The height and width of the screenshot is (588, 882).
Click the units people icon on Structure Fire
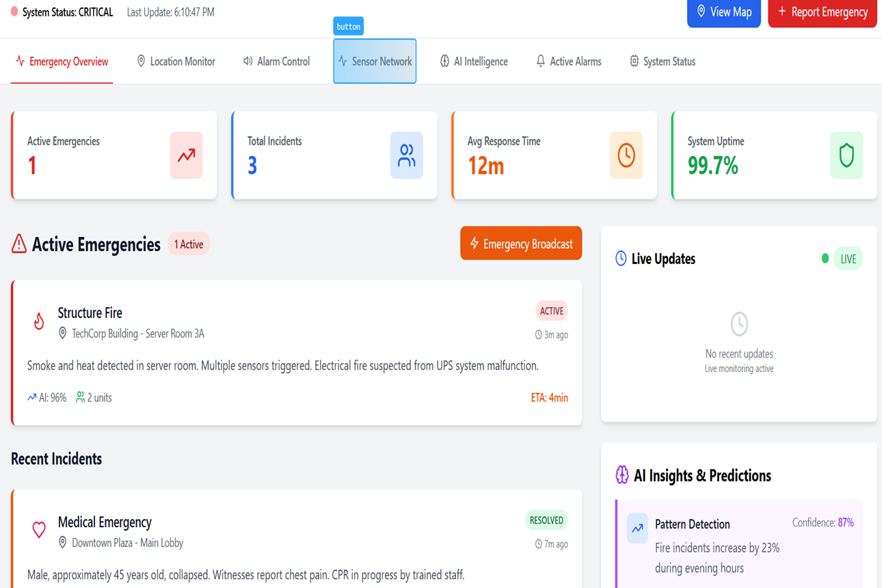pos(81,397)
